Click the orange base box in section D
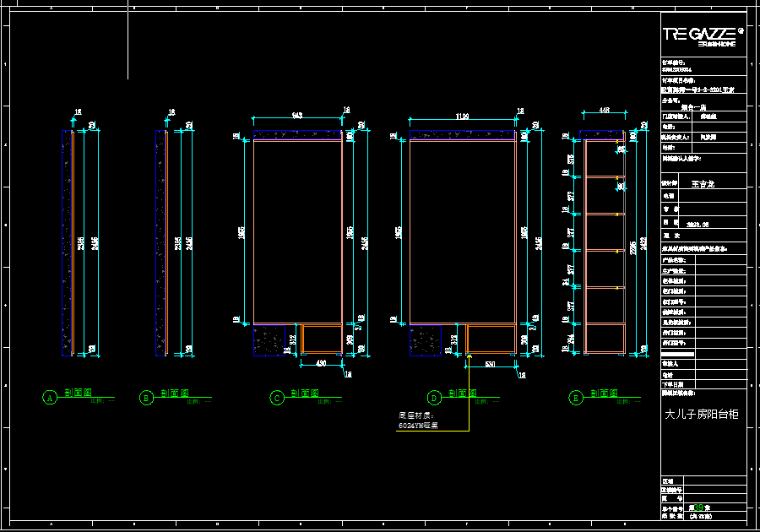The image size is (760, 532). tap(491, 339)
